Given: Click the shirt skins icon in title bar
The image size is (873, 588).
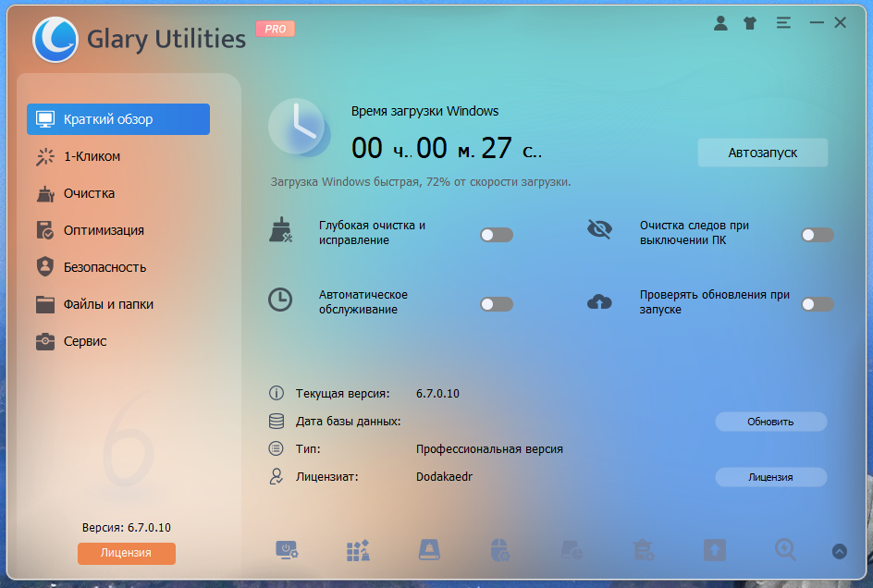Looking at the screenshot, I should (x=750, y=23).
